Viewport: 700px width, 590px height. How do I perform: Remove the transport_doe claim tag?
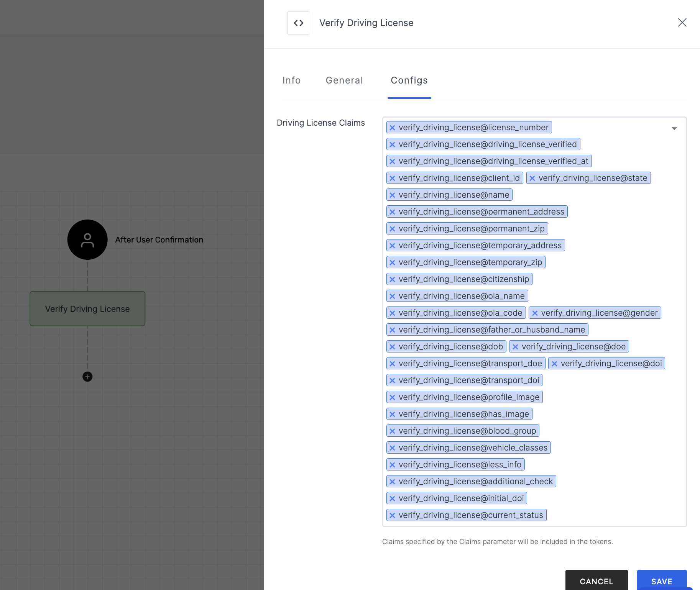coord(392,364)
